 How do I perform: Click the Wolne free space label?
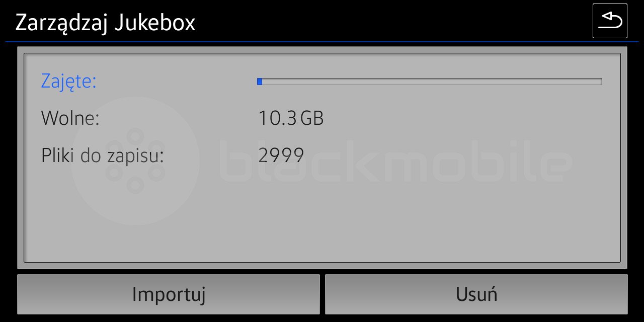click(70, 118)
